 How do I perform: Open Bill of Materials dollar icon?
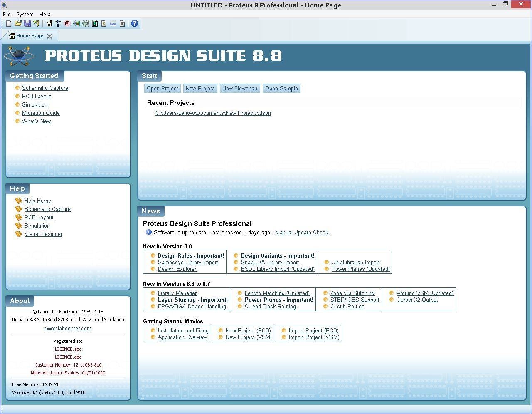[x=104, y=23]
